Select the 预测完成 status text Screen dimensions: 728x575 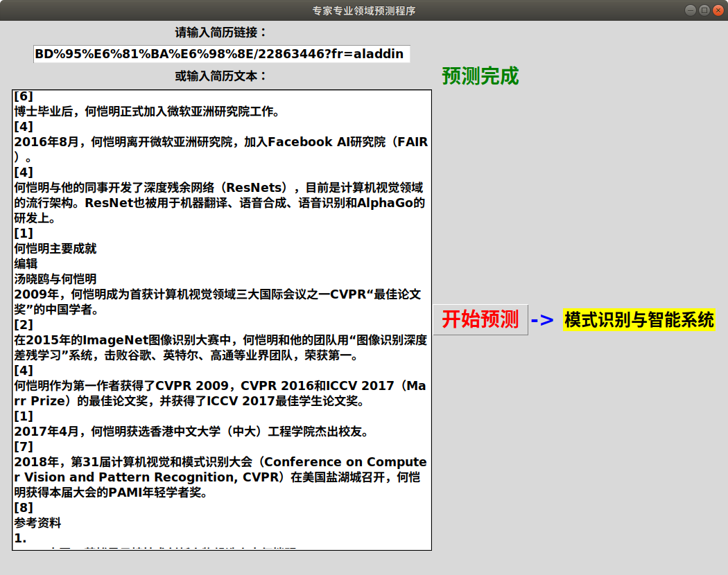[x=479, y=77]
